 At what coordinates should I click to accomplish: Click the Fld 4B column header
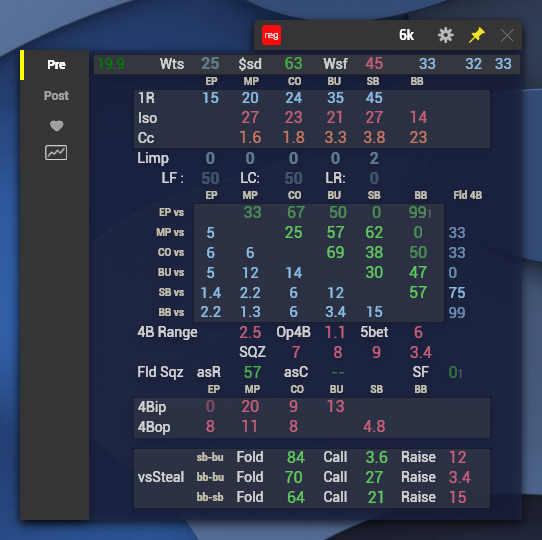click(467, 195)
